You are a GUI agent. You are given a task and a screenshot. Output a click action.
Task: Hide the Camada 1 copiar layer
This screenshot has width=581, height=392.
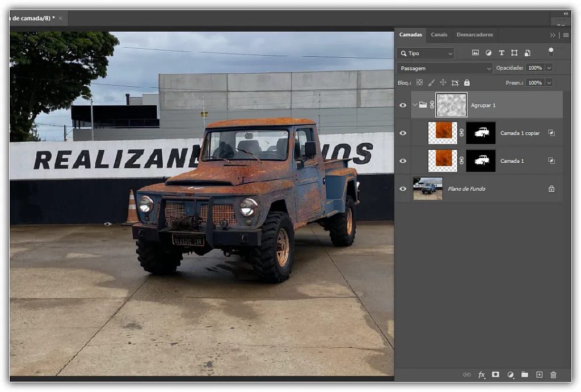pos(403,133)
